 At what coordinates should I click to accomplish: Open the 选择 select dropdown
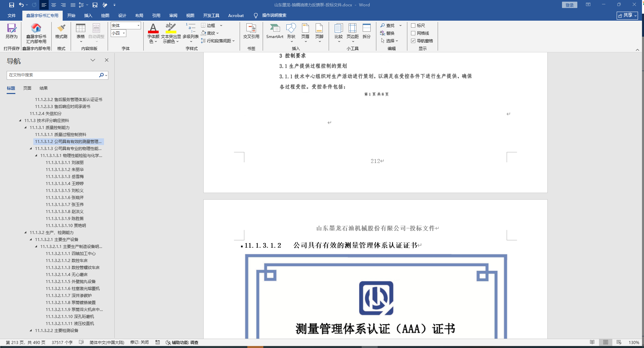[390, 41]
